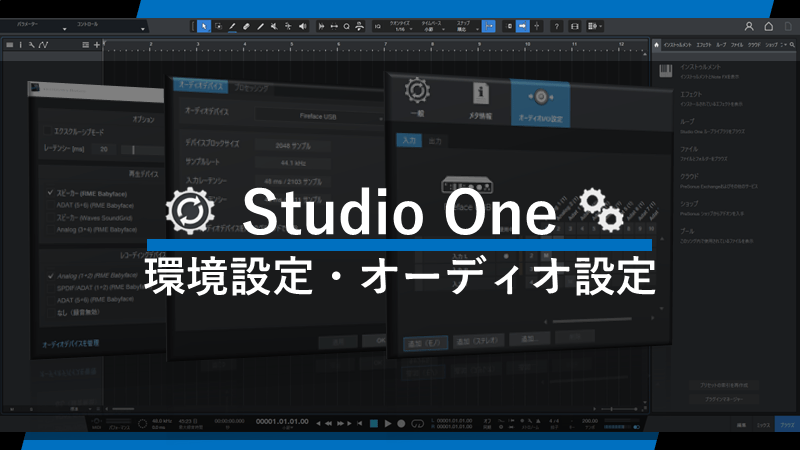Click the stop button in transport
This screenshot has height=450, width=800.
pyautogui.click(x=374, y=423)
